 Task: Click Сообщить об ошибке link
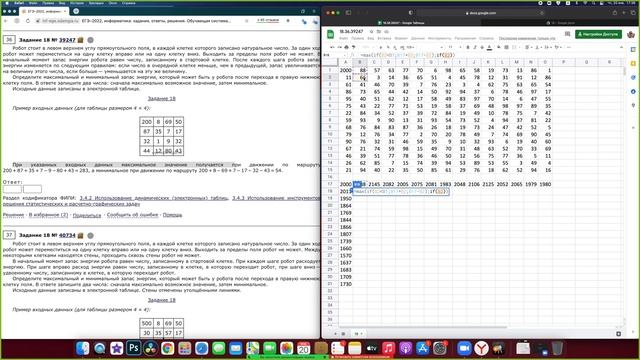(132, 215)
